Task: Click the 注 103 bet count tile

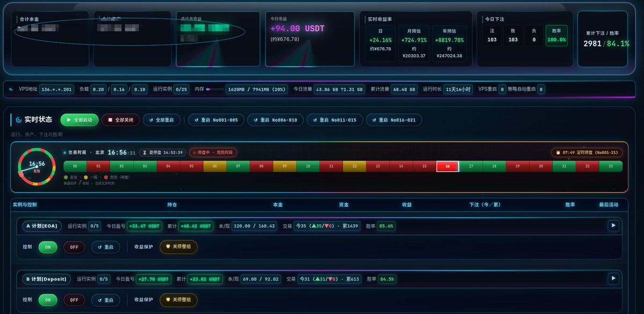Action: [x=492, y=36]
